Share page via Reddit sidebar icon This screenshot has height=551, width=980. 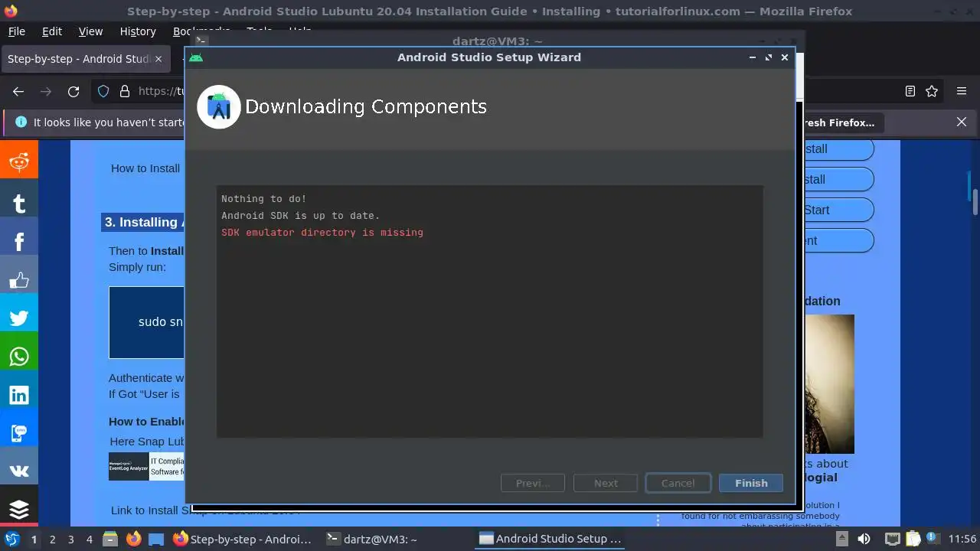pyautogui.click(x=19, y=161)
